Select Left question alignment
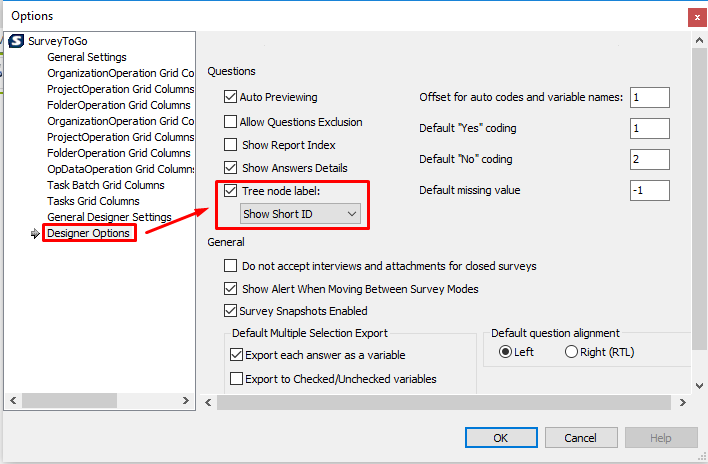The width and height of the screenshot is (708, 464). (x=505, y=352)
